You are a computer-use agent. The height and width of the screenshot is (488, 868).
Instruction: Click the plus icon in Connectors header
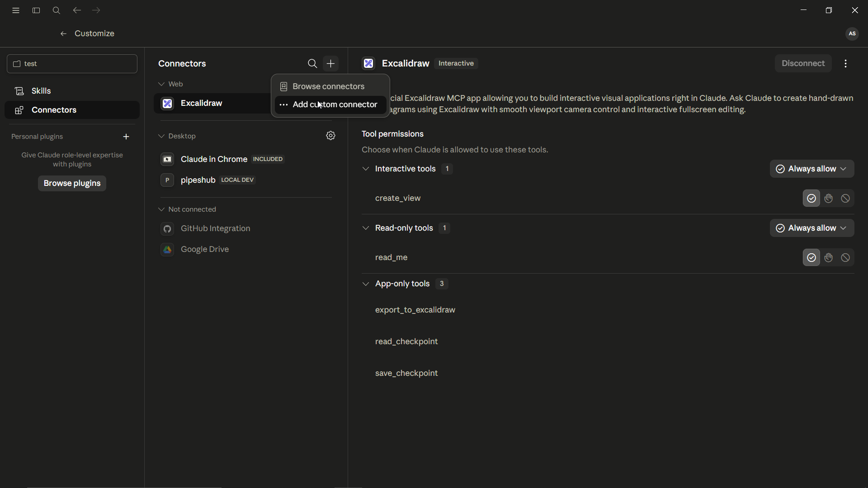click(331, 64)
